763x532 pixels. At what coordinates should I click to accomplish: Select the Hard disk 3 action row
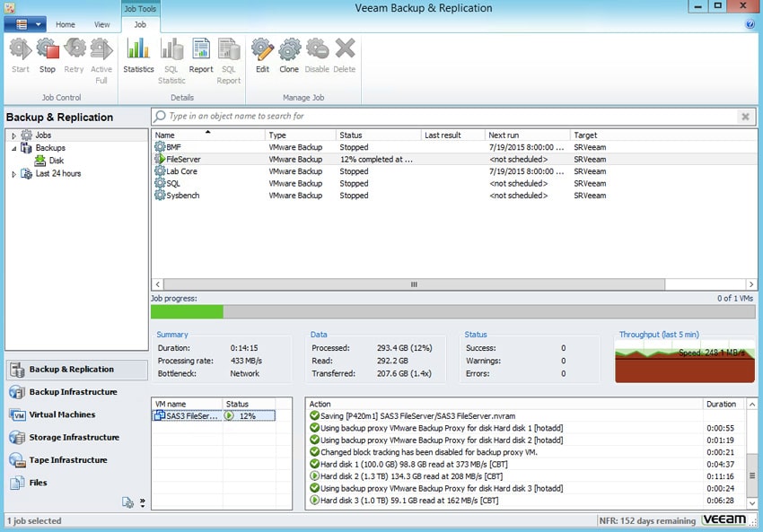525,501
